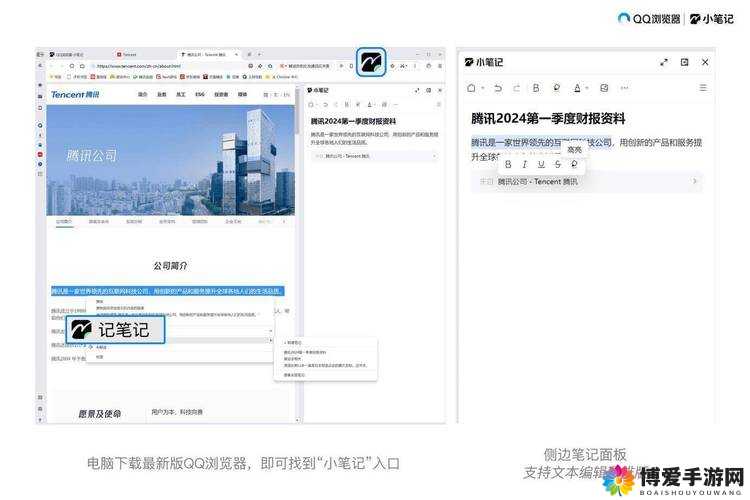This screenshot has width=750, height=500.
Task: Open 投资者 in Tencent site navigation
Action: tap(221, 95)
